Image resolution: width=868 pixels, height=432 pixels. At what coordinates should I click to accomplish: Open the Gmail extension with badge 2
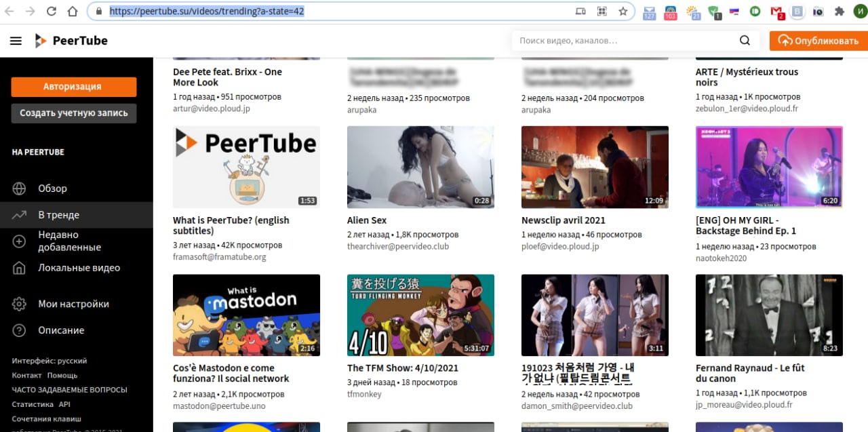(777, 12)
